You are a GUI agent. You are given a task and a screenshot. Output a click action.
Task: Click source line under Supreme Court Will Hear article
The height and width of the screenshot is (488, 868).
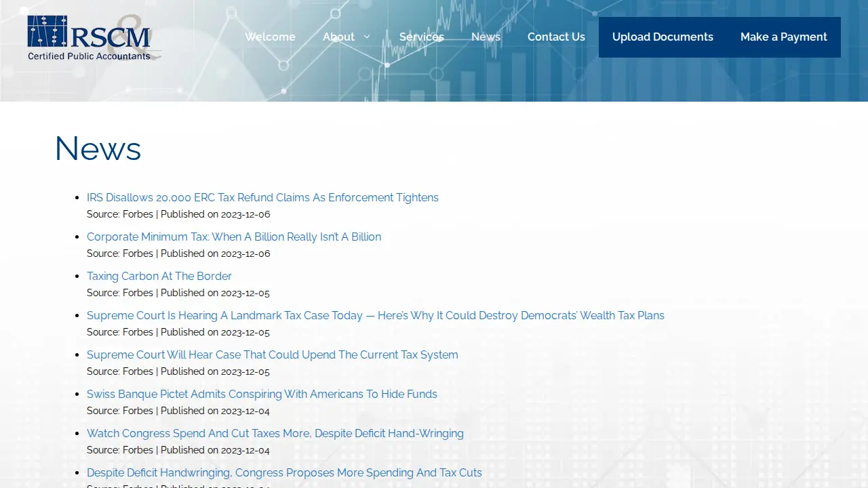[x=178, y=371]
